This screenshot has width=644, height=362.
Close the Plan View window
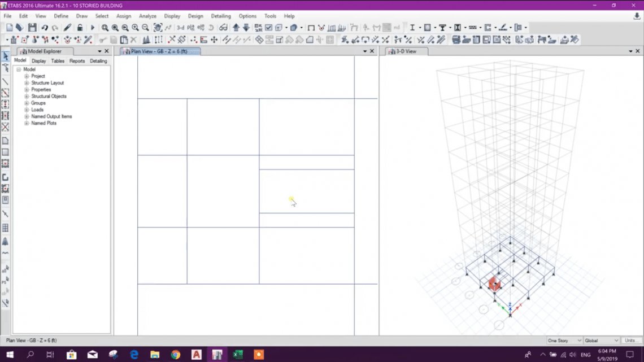tap(372, 51)
